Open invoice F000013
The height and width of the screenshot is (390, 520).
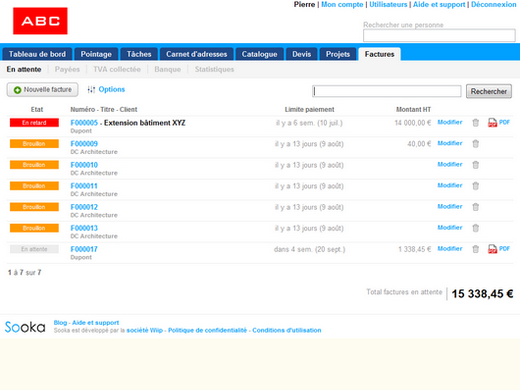pyautogui.click(x=84, y=228)
